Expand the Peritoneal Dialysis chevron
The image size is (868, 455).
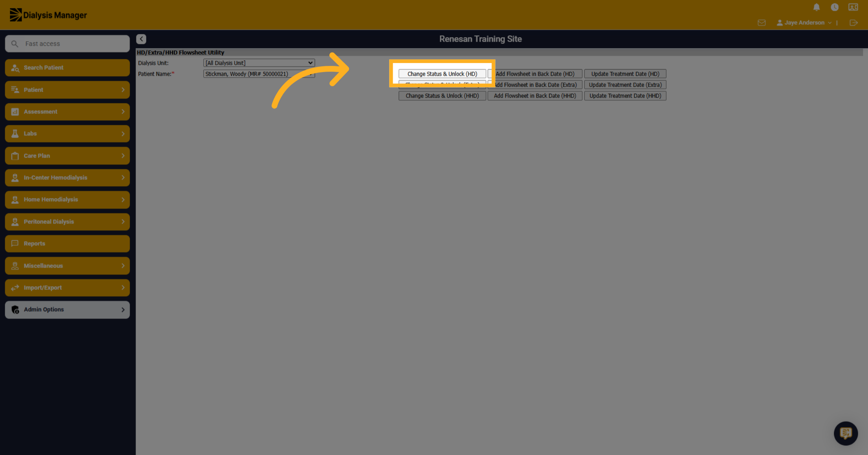pos(123,222)
